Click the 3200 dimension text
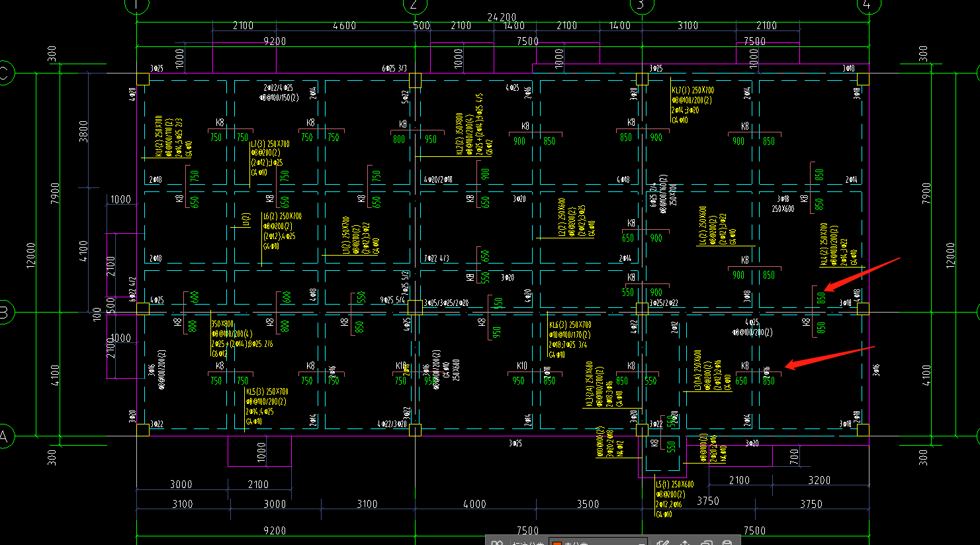The image size is (980, 545). pyautogui.click(x=819, y=481)
